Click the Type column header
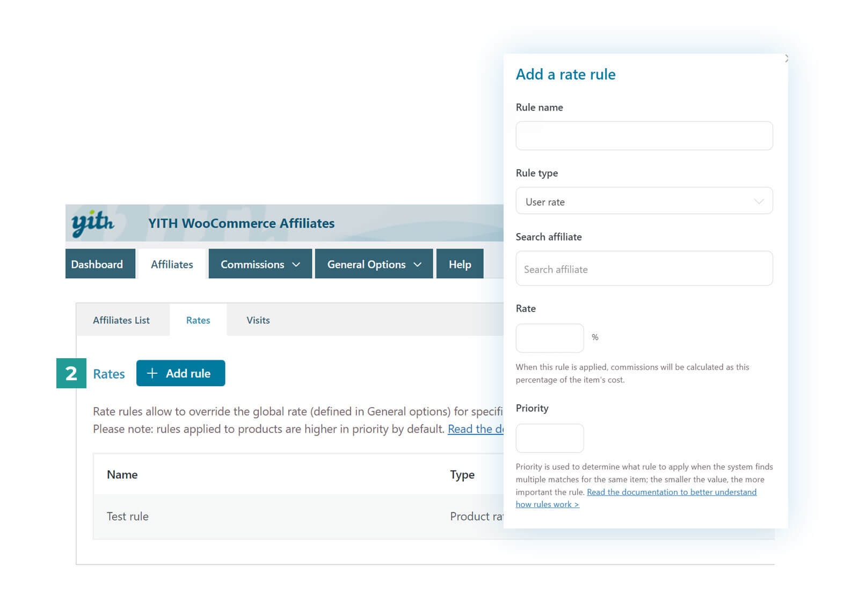The height and width of the screenshot is (616, 859). 462,475
